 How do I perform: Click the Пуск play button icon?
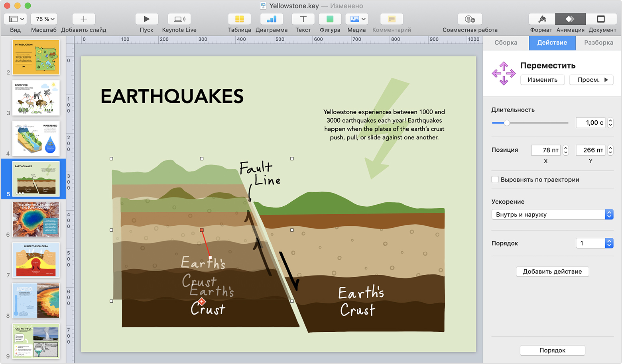click(146, 19)
